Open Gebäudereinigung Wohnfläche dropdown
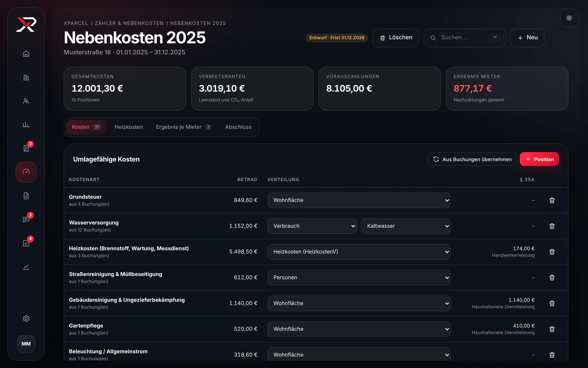Screen dimensions: 588x368 tap(359, 304)
